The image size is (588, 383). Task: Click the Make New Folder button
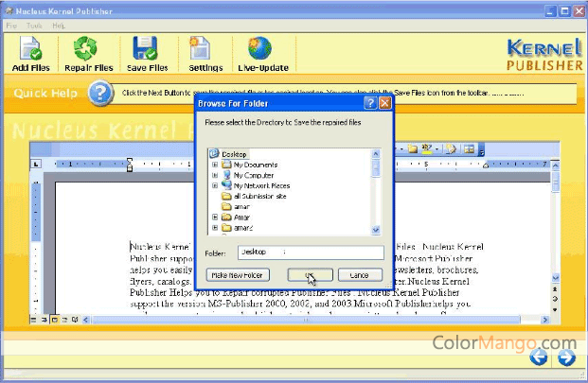[238, 275]
